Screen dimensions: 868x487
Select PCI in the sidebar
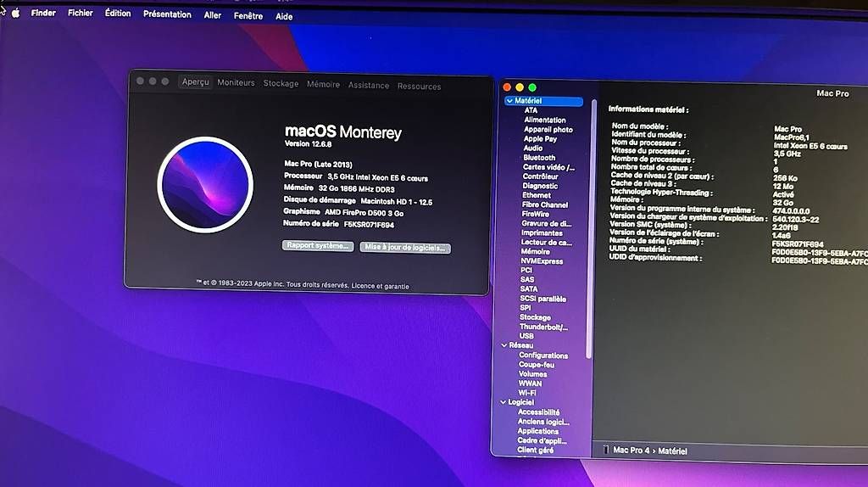point(526,271)
